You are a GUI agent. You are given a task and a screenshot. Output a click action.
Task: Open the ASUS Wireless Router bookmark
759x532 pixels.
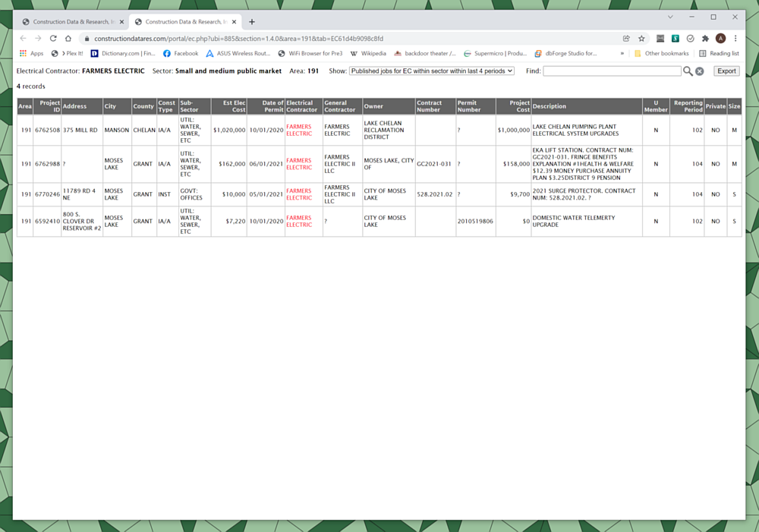[238, 53]
